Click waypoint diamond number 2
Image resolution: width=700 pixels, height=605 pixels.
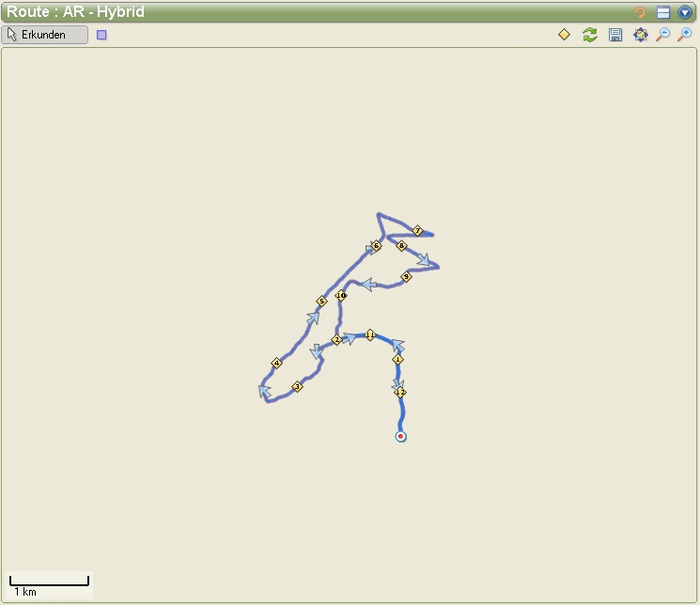(336, 340)
